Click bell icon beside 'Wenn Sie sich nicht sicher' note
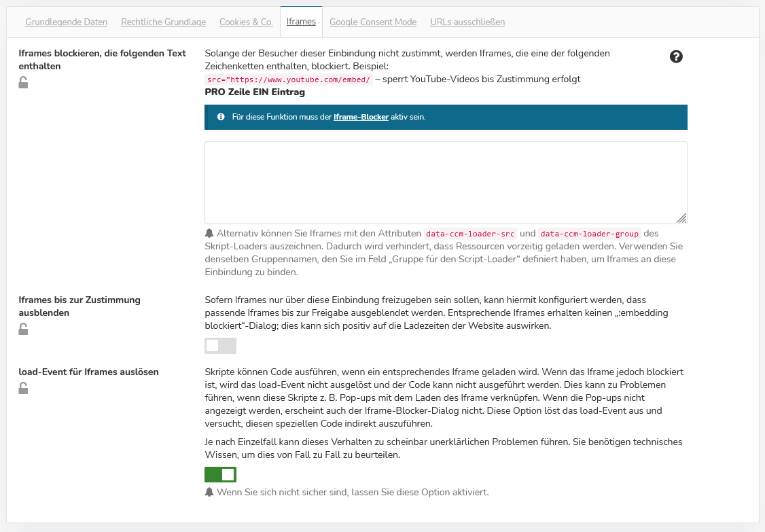This screenshot has height=532, width=765. coord(209,492)
